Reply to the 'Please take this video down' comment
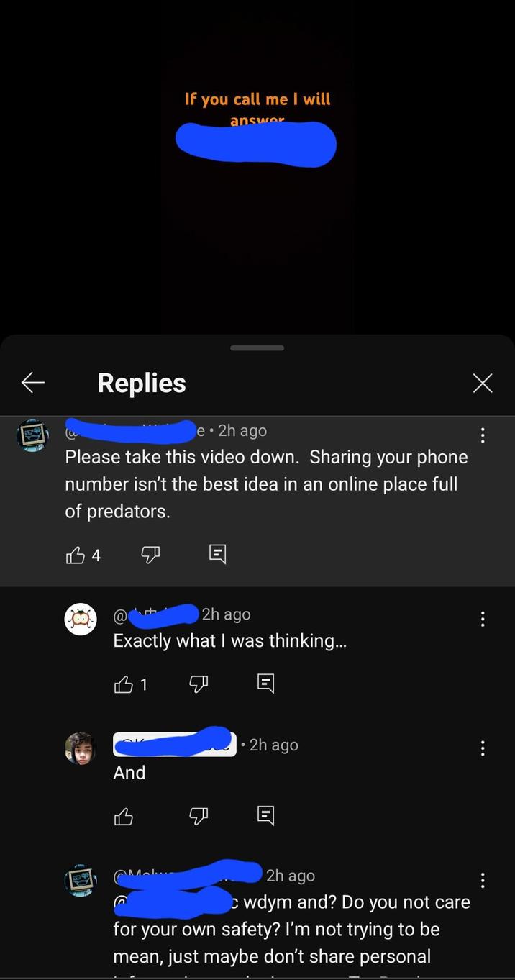515x980 pixels. pos(217,553)
